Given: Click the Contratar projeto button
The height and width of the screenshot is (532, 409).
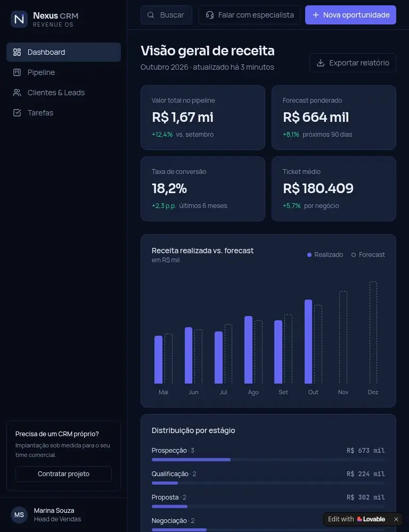Looking at the screenshot, I should tap(63, 474).
